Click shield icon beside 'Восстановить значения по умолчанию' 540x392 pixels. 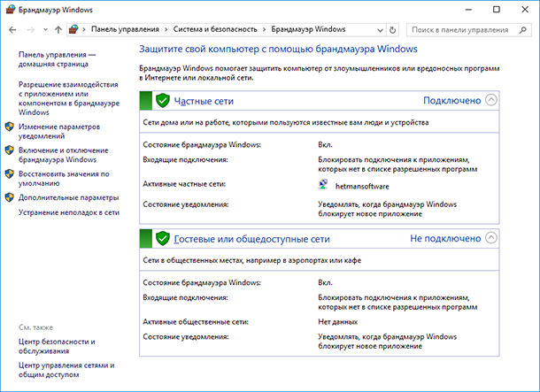10,173
